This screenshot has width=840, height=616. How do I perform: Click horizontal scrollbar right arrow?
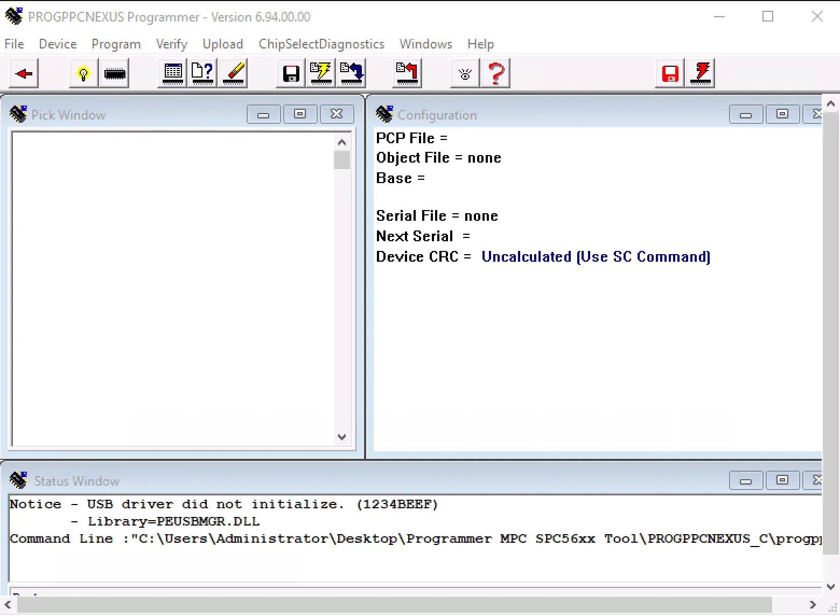[813, 605]
